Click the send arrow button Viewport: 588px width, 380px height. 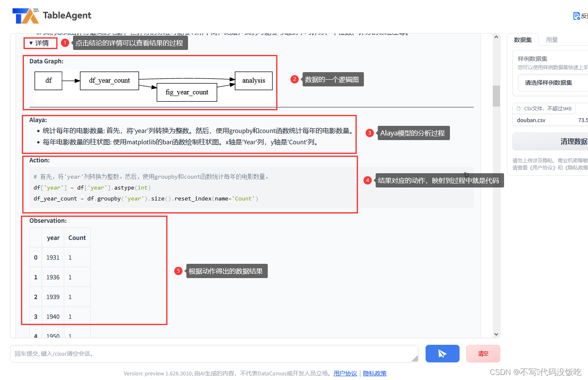[442, 354]
